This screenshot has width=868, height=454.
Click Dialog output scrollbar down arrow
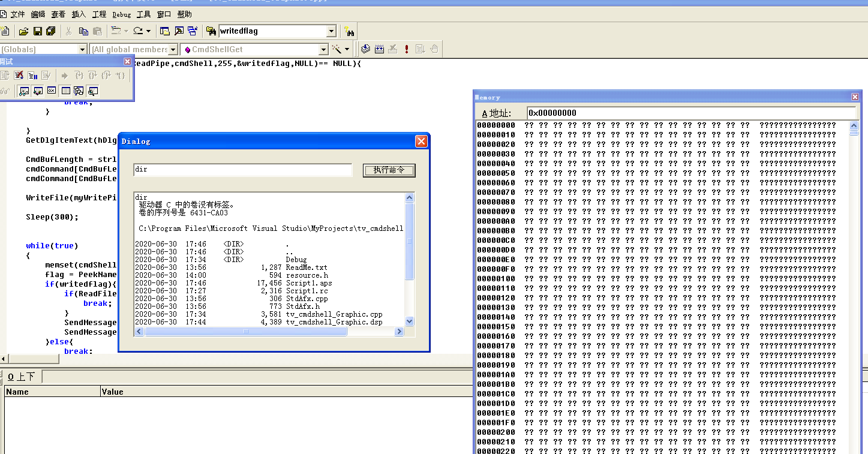(410, 321)
